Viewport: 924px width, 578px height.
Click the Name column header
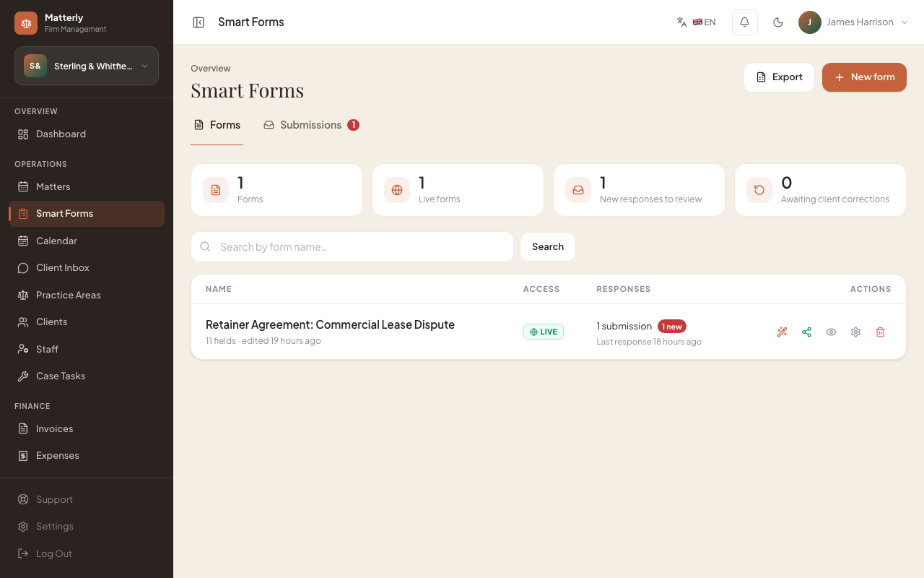219,289
